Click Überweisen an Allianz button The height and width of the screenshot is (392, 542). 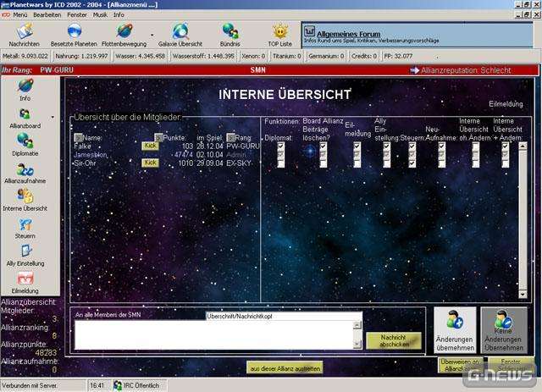[461, 365]
